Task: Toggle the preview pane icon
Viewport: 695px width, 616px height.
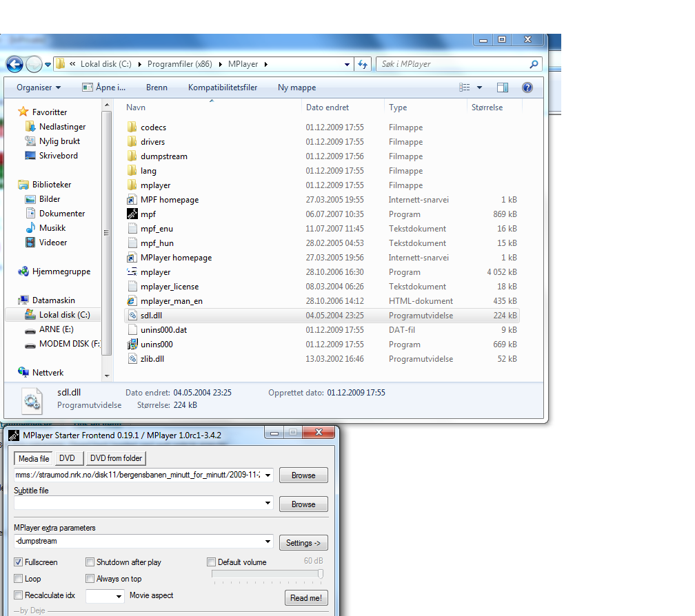Action: (x=502, y=88)
